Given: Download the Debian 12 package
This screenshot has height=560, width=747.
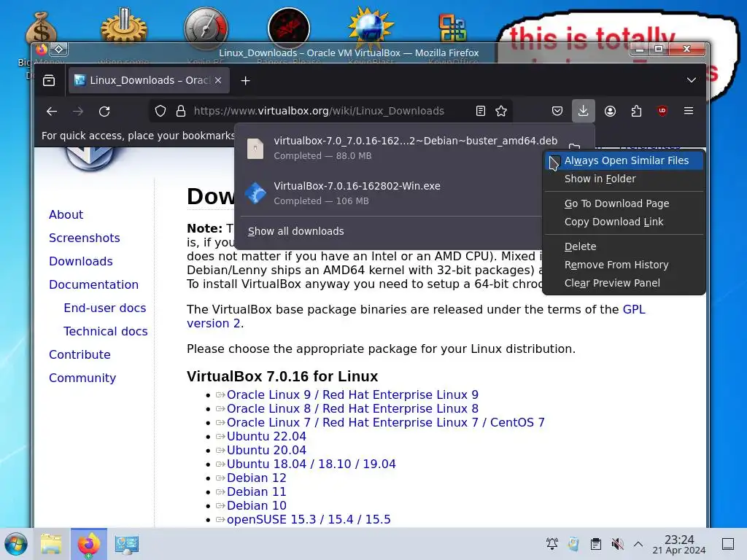Looking at the screenshot, I should click(256, 478).
